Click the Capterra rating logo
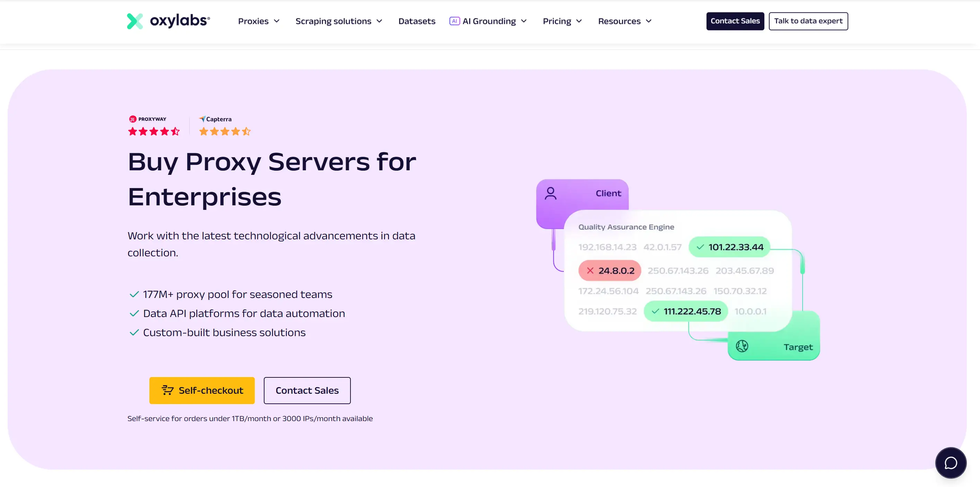The width and height of the screenshot is (980, 487). point(215,119)
